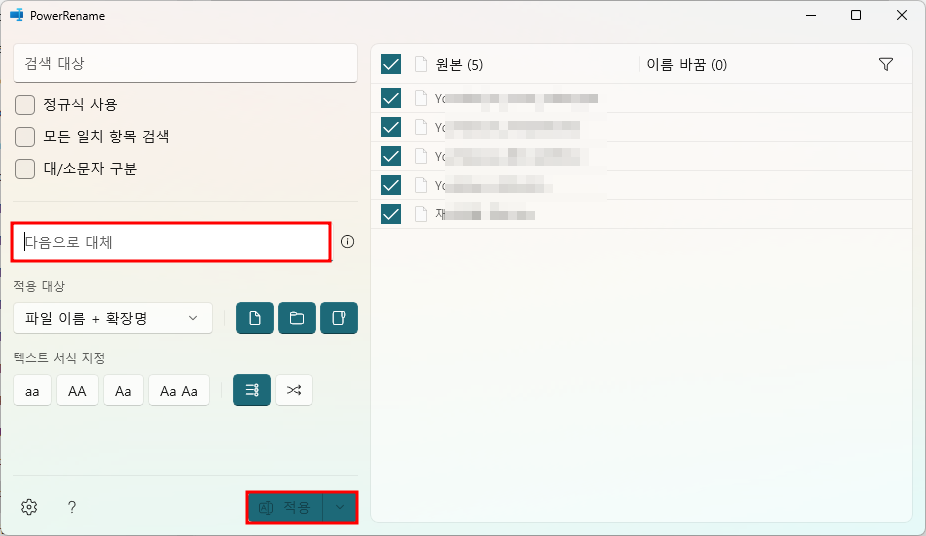
Task: Click the 적용 apply button
Action: [x=285, y=508]
